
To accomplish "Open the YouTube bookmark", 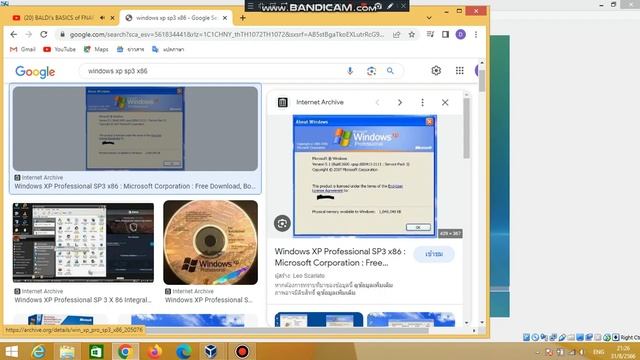I will pos(60,49).
